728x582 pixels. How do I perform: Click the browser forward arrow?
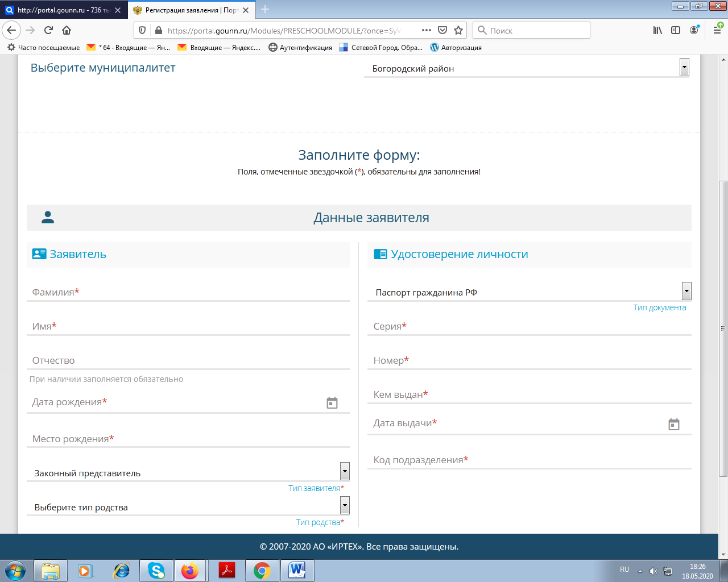(30, 30)
